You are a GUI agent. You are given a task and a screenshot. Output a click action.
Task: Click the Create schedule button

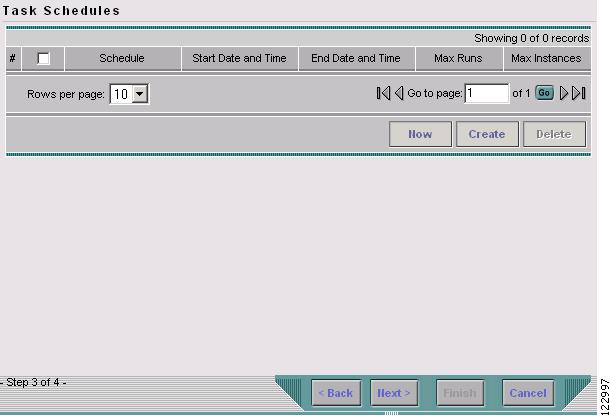coord(487,134)
